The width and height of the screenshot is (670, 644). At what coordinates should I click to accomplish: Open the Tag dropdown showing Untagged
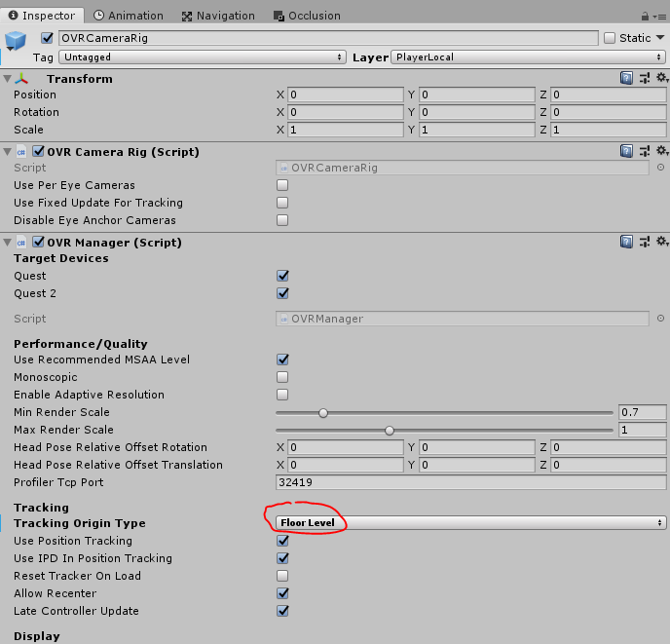tap(203, 57)
